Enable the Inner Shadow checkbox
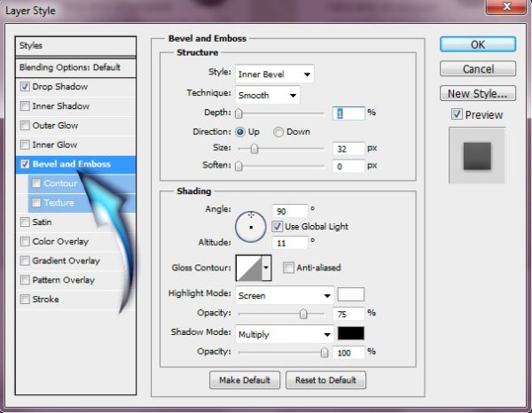The image size is (532, 413). click(x=25, y=106)
